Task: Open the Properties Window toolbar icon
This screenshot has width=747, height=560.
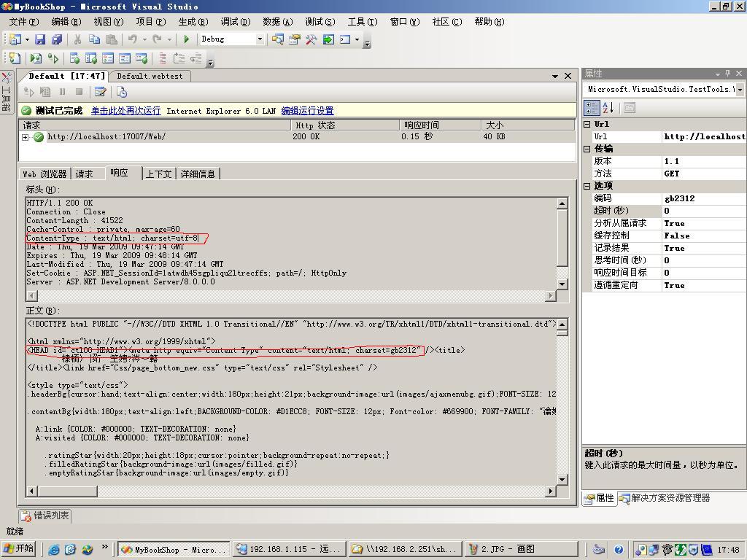Action: (295, 39)
